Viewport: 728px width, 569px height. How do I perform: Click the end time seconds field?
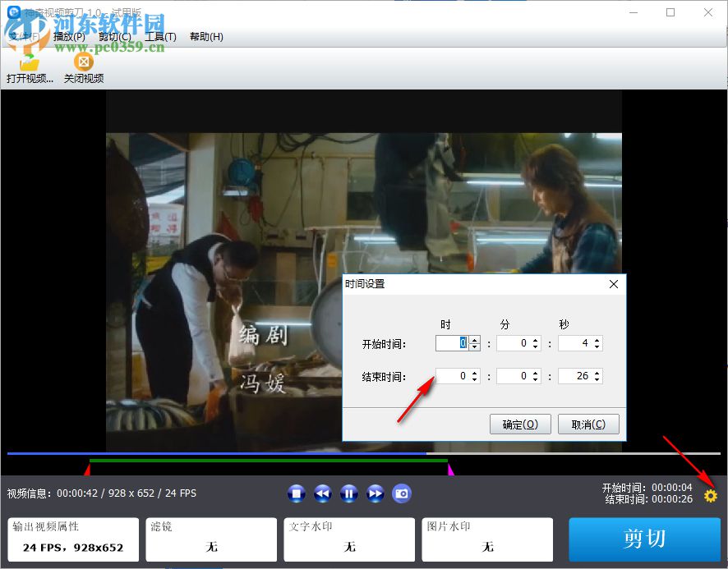tap(574, 376)
